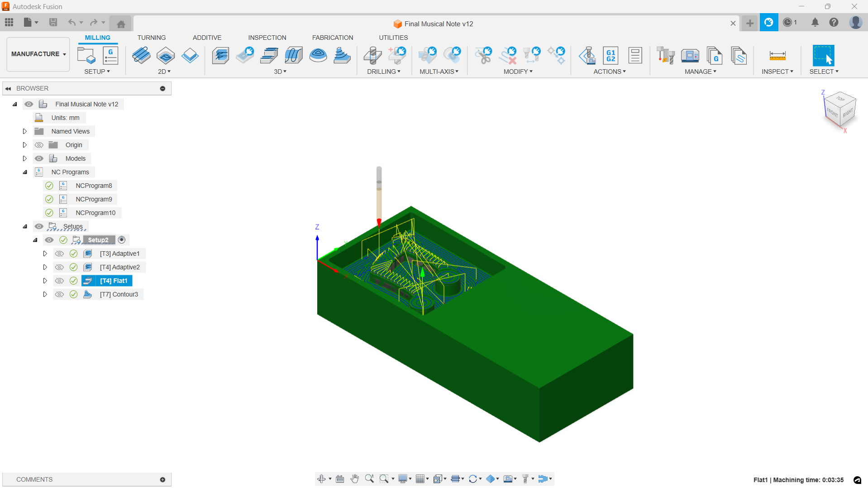Viewport: 868px width, 488px height.
Task: Select the Parallel toolpath tool
Action: 294,55
